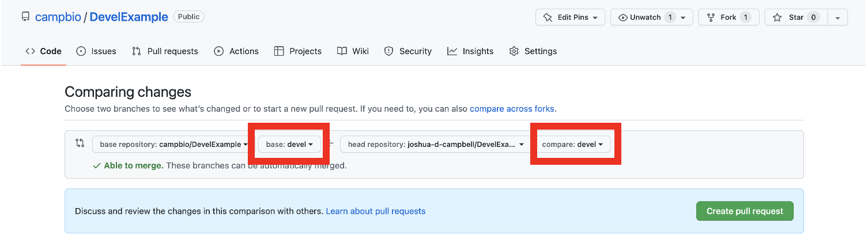The height and width of the screenshot is (242, 868).
Task: Click the pin icon in Edit Pins
Action: click(x=548, y=17)
